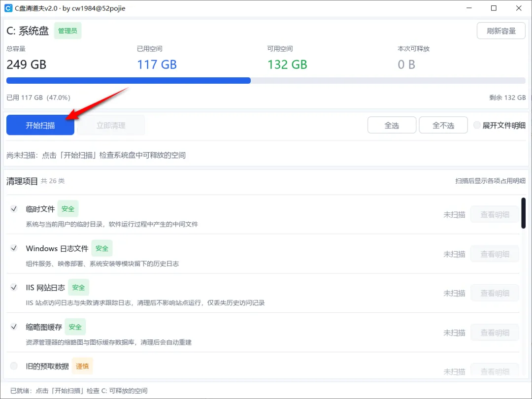
Task: Click the 共 26 类 count label
Action: click(x=53, y=181)
